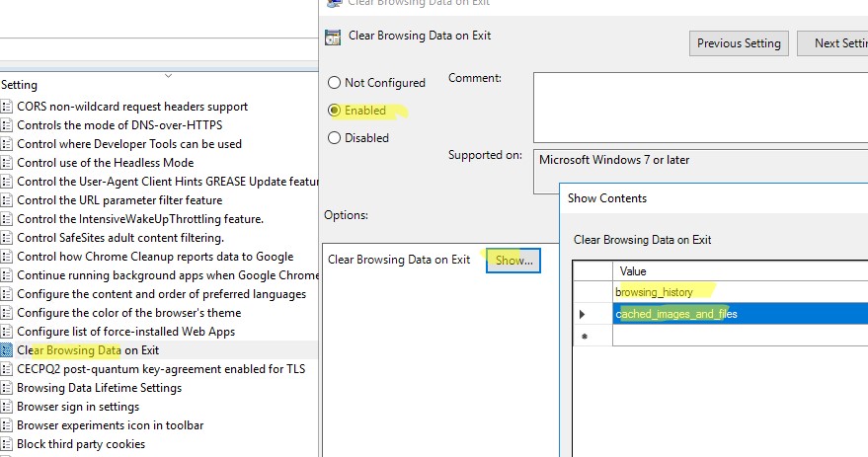This screenshot has height=457, width=868.
Task: Select the Disabled radio button
Action: click(x=334, y=138)
